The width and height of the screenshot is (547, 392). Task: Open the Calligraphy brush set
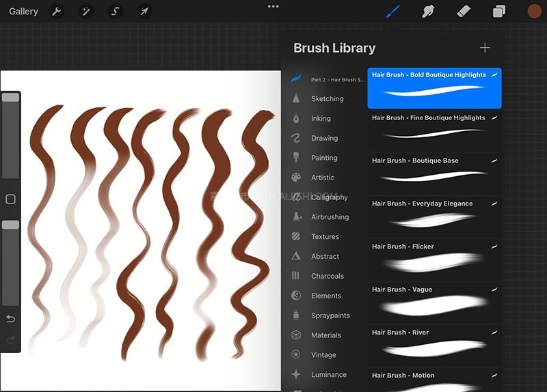[328, 197]
